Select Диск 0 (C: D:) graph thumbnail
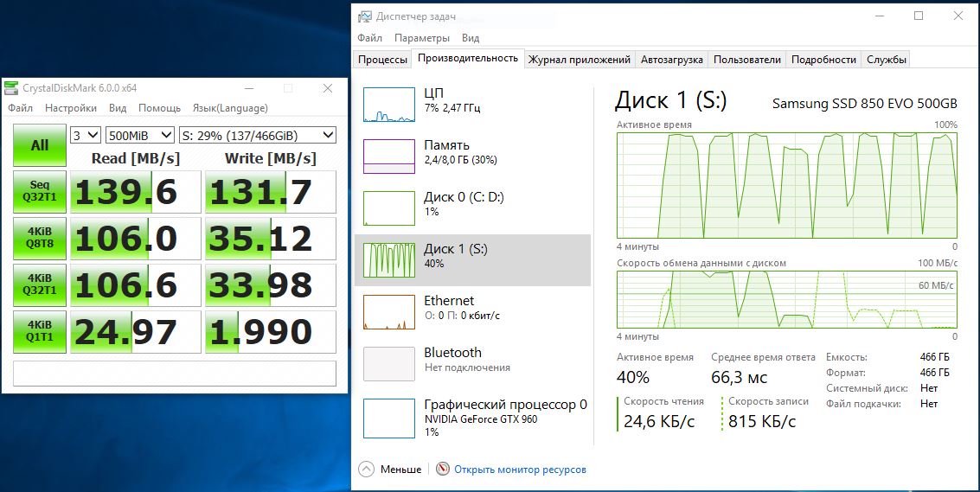The height and width of the screenshot is (492, 980). coord(389,208)
